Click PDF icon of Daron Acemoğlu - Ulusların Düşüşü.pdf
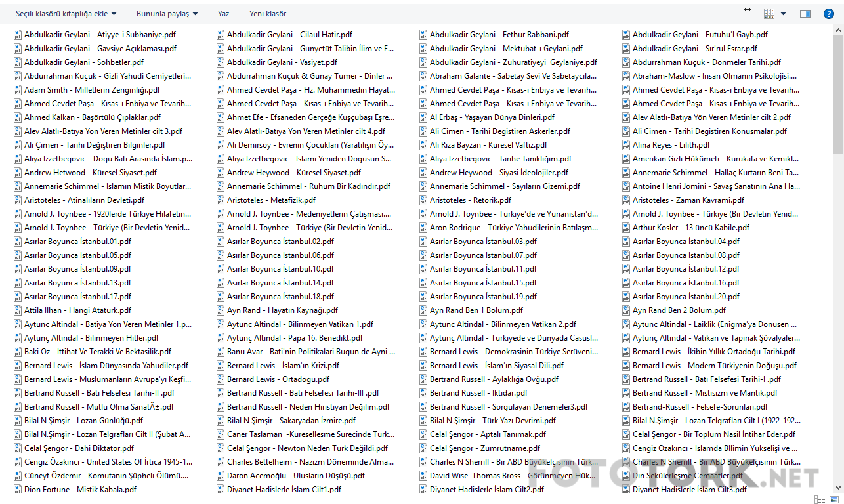Image resolution: width=844 pixels, height=504 pixels. tap(221, 476)
